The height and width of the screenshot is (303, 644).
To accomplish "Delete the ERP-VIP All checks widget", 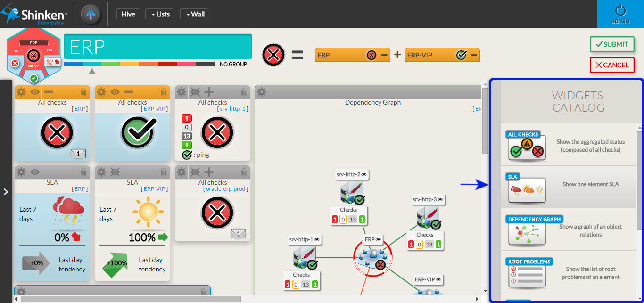I will [164, 92].
